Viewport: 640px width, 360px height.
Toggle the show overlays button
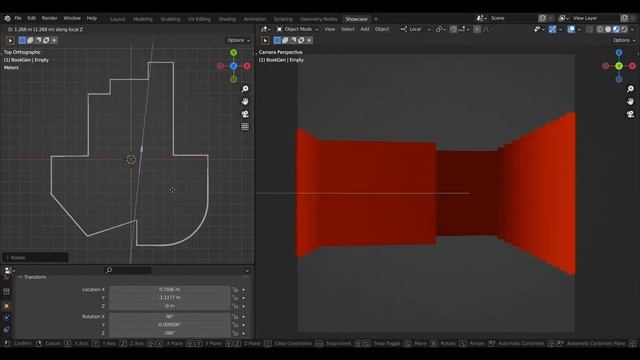coord(571,29)
